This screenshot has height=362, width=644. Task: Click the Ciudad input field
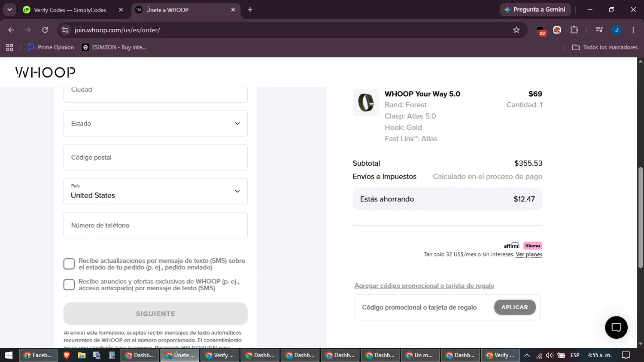pyautogui.click(x=155, y=94)
